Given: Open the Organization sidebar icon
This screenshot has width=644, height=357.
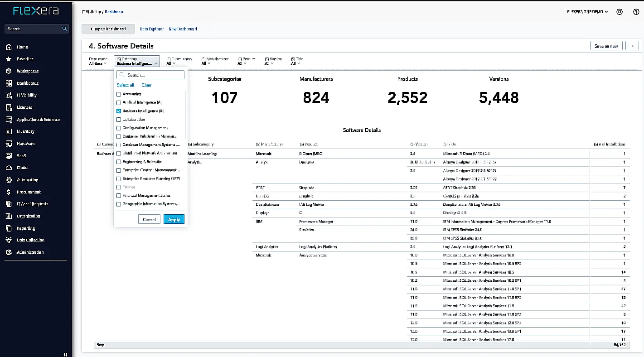Looking at the screenshot, I should click(8, 216).
